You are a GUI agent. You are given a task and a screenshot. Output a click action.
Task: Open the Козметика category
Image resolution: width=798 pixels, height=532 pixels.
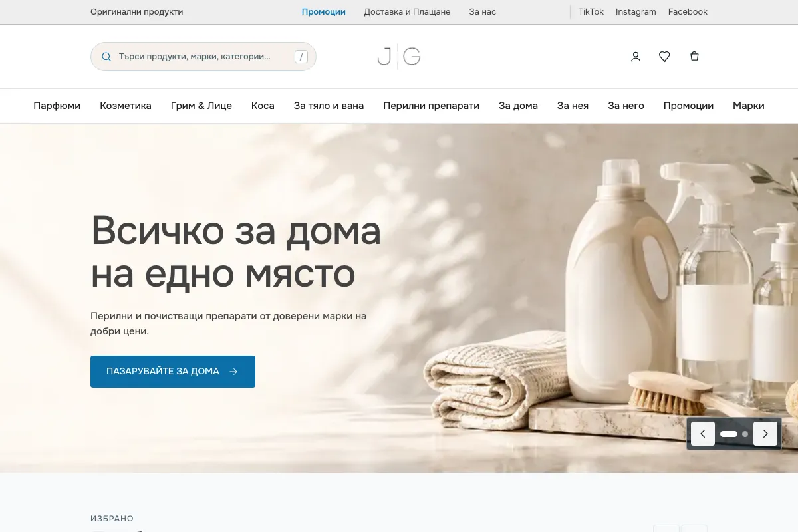(x=126, y=106)
